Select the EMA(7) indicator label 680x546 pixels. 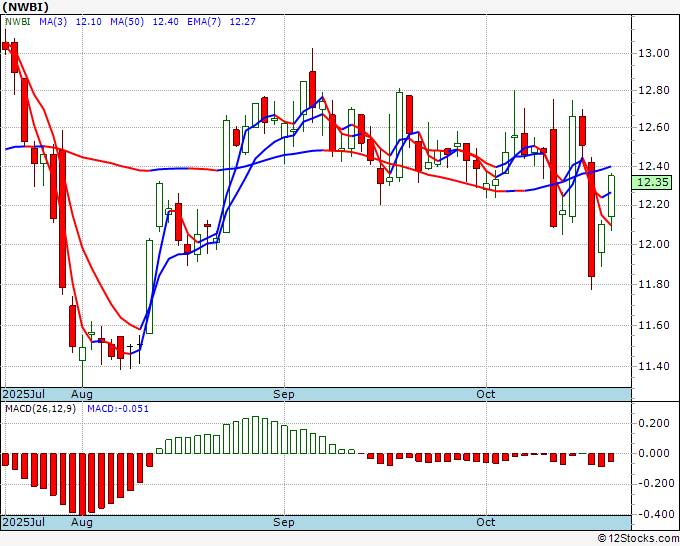coord(204,22)
